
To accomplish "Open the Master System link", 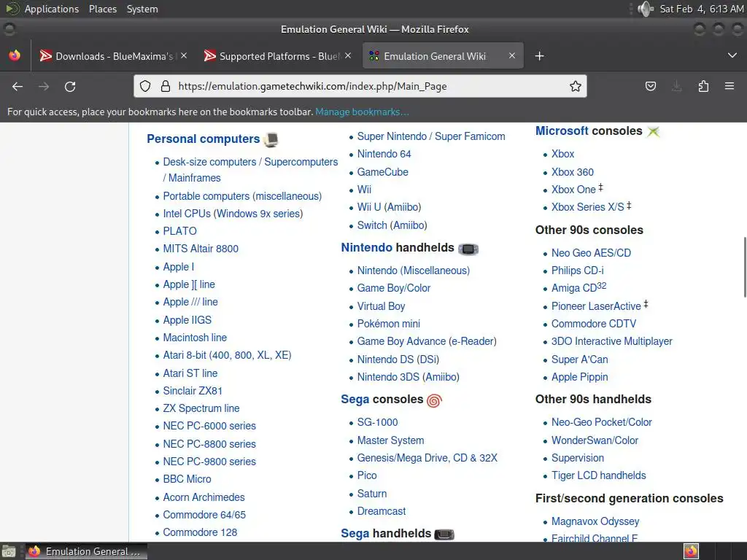I will [x=391, y=440].
